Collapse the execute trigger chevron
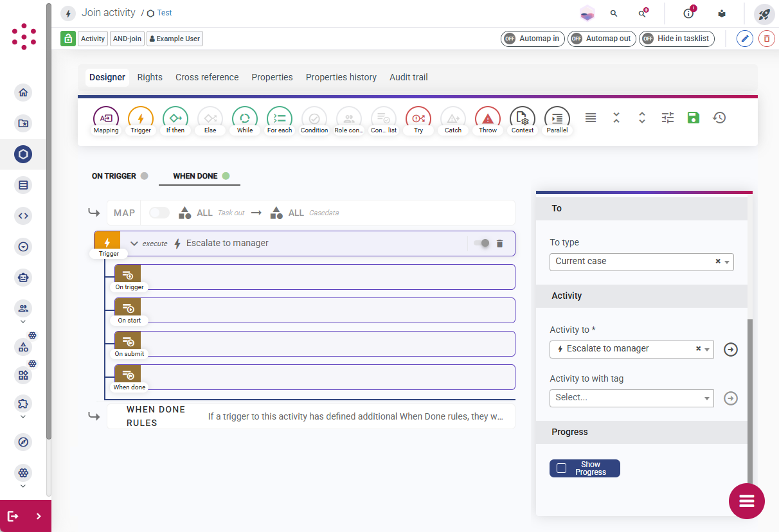779x532 pixels. pos(134,244)
